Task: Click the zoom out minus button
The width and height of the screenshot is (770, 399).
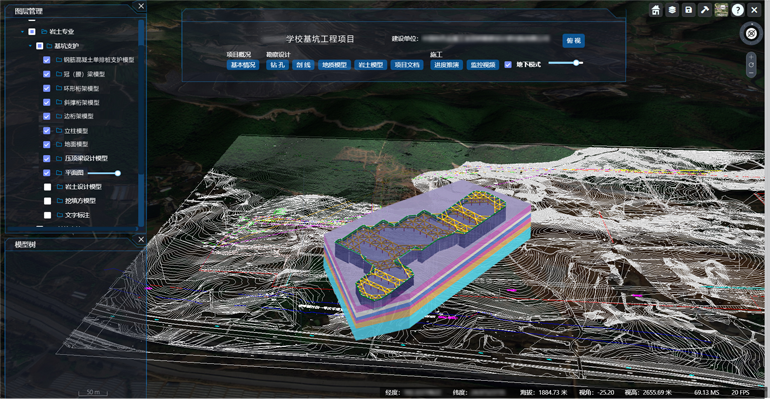Action: (x=751, y=73)
